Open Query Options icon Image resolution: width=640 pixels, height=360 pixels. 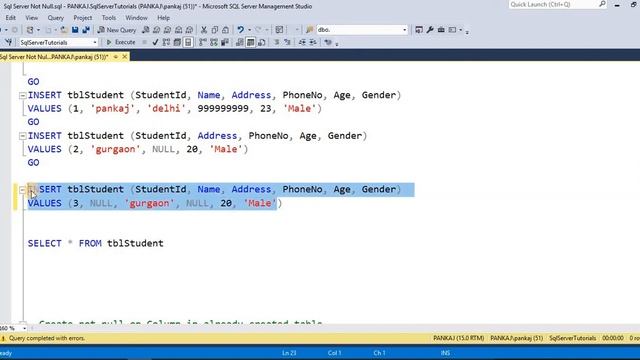[x=177, y=42]
